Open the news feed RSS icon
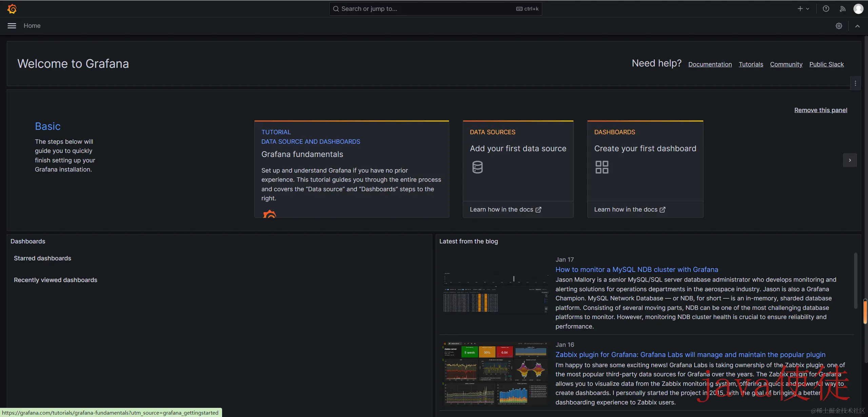868x417 pixels. (843, 9)
